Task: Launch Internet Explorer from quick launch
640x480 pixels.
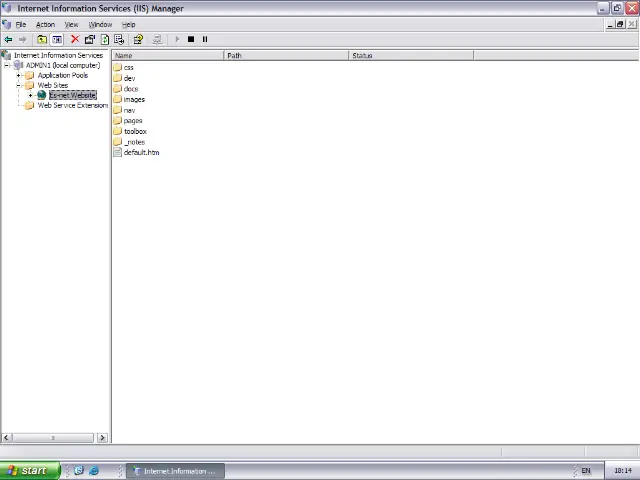Action: click(94, 471)
